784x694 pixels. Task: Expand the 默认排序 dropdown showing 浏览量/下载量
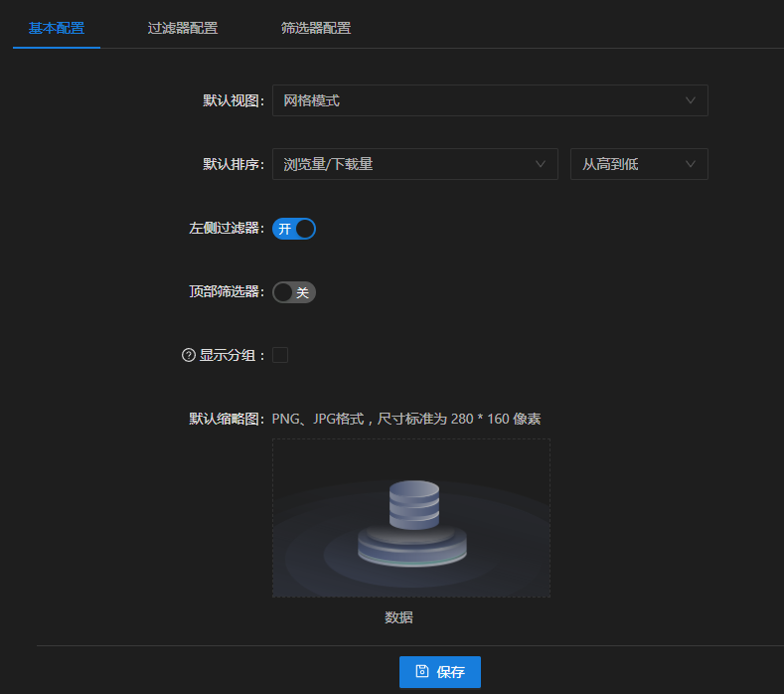coord(415,164)
